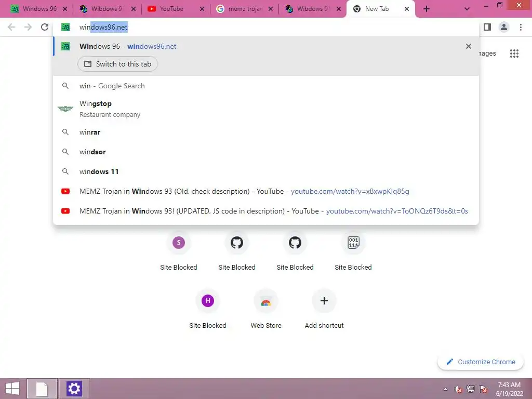Show hidden system tray icons
The height and width of the screenshot is (399, 532).
445,389
